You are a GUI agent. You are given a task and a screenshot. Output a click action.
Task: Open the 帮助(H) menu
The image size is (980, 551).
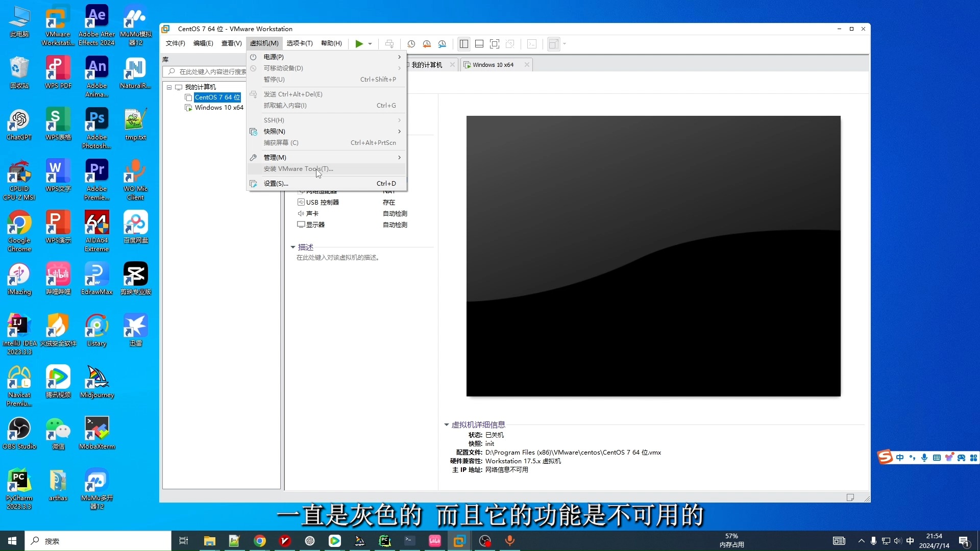pos(331,43)
